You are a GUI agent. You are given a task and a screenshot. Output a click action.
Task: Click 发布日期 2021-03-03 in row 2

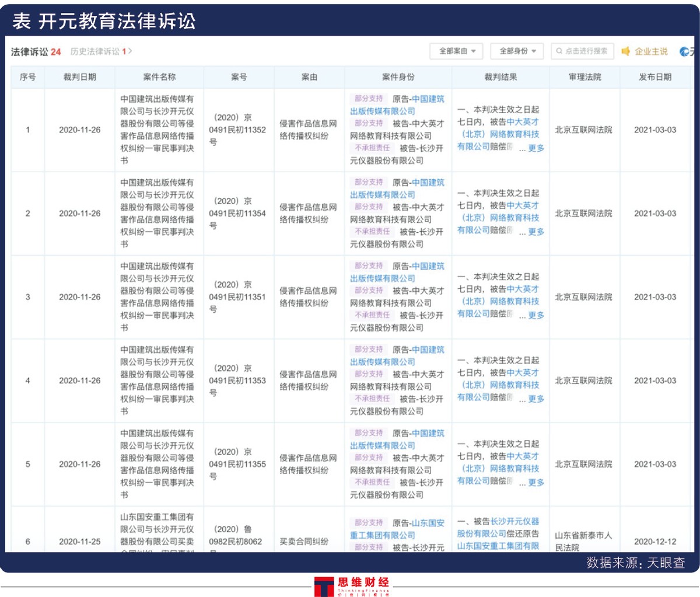click(655, 213)
